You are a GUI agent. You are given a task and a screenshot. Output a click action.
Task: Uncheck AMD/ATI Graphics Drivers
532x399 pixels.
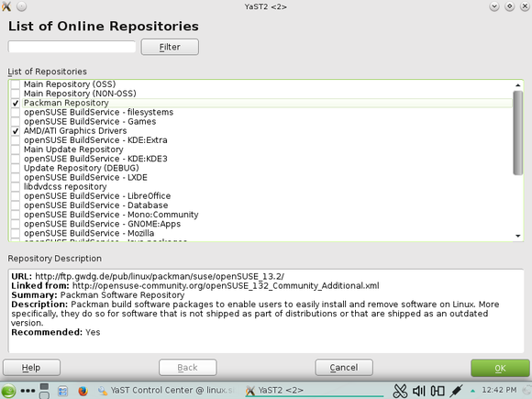tap(16, 130)
